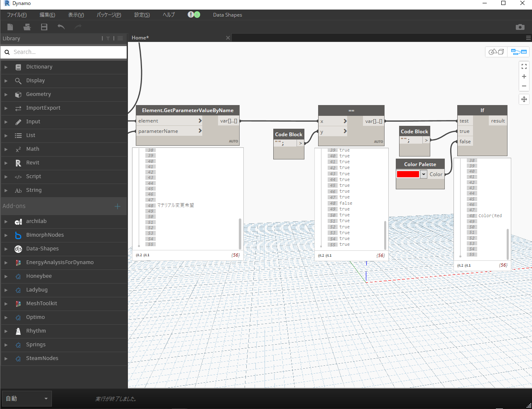Screen dimensions: 532x409
Task: Click the Rhythm package icon
Action: (18, 331)
